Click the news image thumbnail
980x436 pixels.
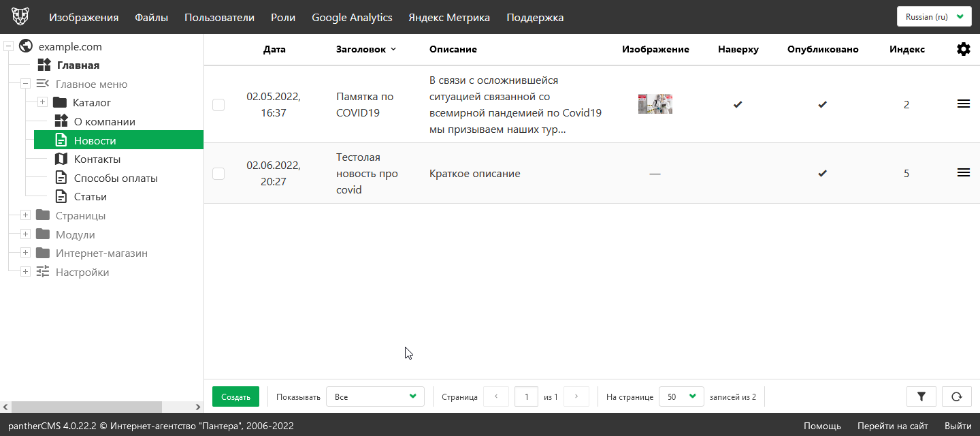655,104
